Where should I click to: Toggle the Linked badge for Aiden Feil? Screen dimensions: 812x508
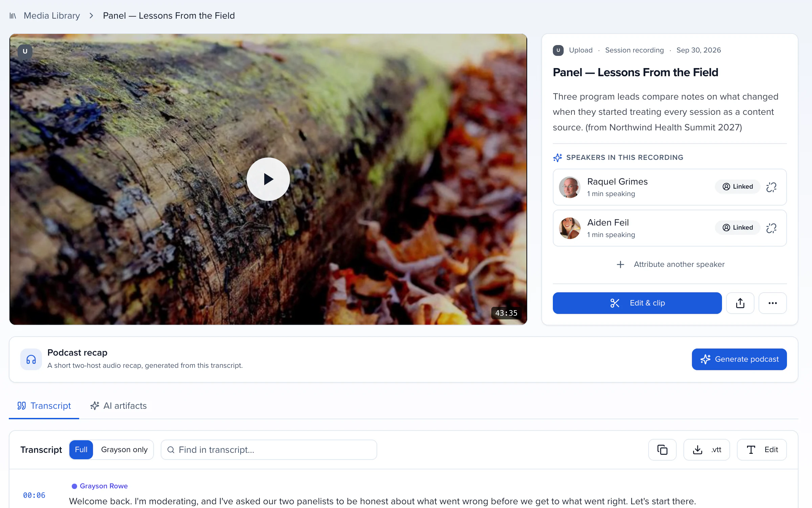point(738,228)
